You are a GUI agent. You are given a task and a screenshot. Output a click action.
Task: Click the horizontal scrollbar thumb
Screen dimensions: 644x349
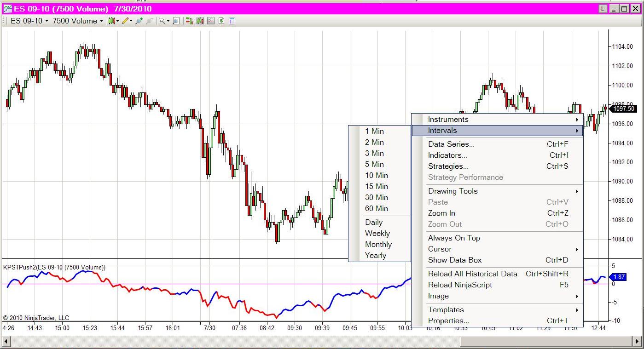(545, 342)
